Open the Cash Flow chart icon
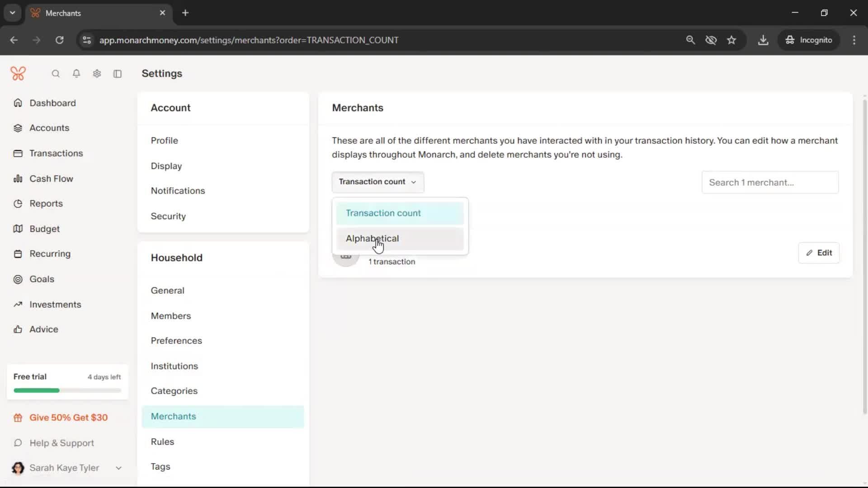 tap(18, 178)
